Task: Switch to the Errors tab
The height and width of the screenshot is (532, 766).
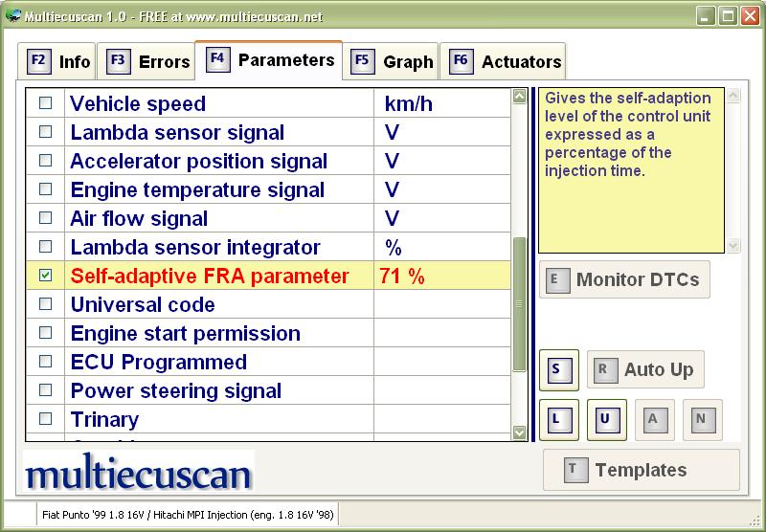Action: (146, 61)
